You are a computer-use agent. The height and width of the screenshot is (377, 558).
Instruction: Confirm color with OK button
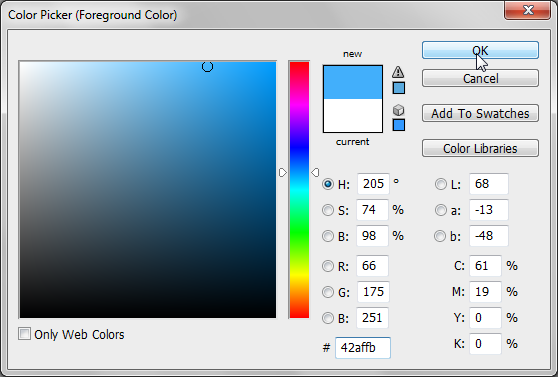click(480, 50)
